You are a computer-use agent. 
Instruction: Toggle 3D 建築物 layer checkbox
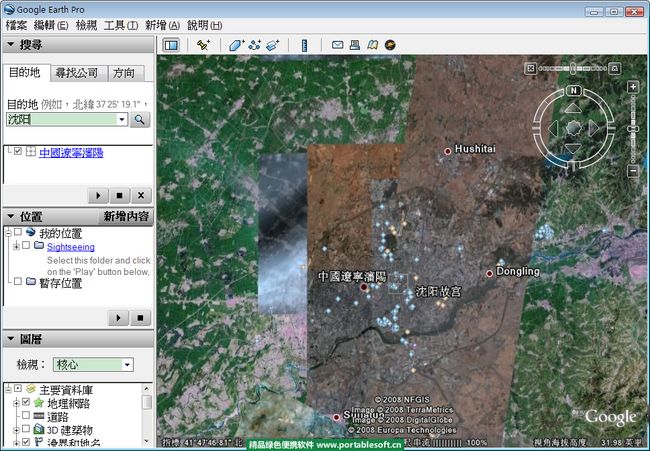tap(26, 429)
